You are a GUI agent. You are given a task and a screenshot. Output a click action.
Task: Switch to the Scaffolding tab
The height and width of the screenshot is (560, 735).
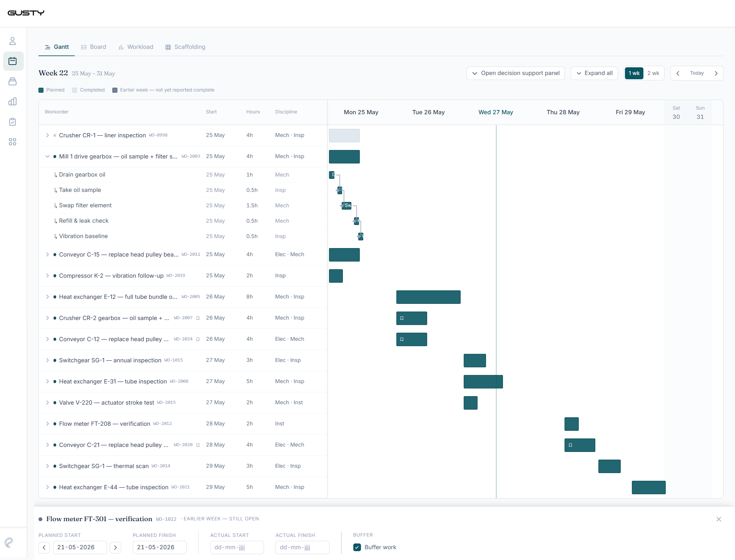pos(185,47)
